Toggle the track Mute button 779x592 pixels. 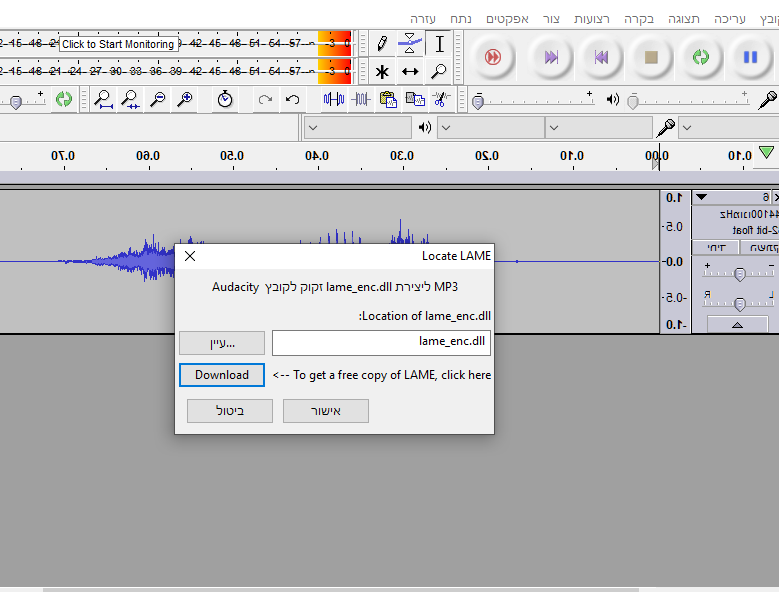click(757, 247)
